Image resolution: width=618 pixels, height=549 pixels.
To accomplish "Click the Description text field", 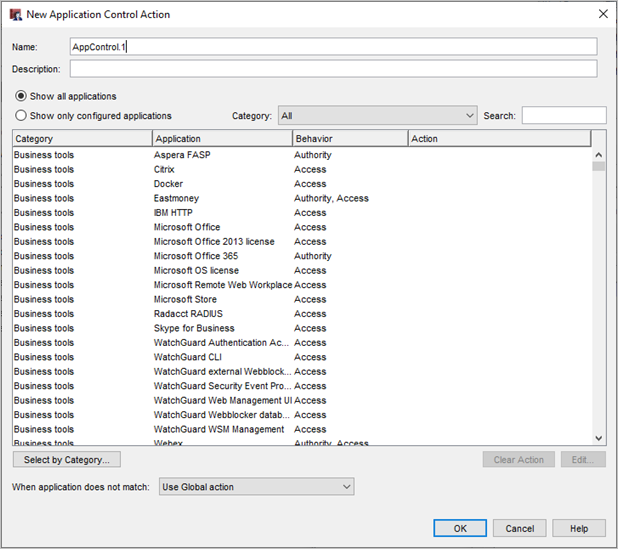I will pyautogui.click(x=333, y=69).
